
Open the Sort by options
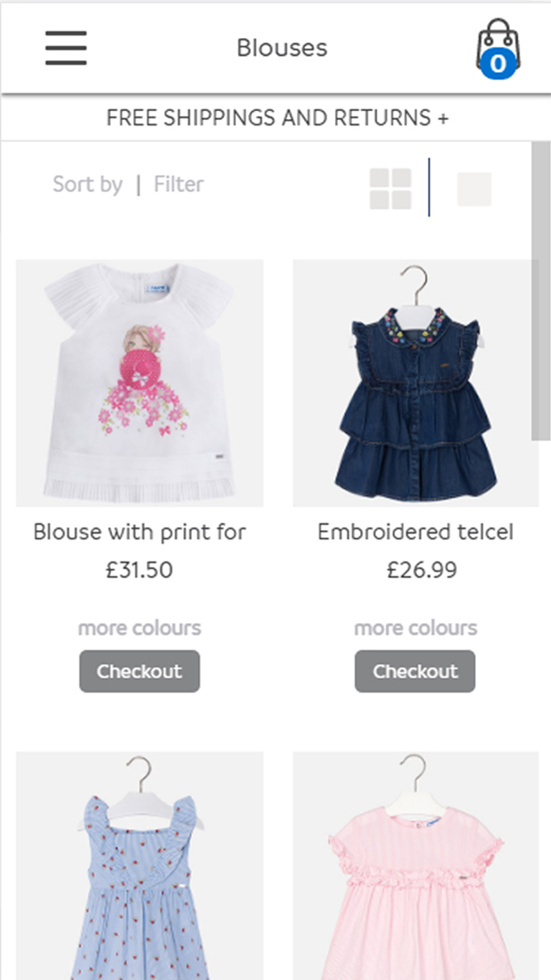click(88, 184)
